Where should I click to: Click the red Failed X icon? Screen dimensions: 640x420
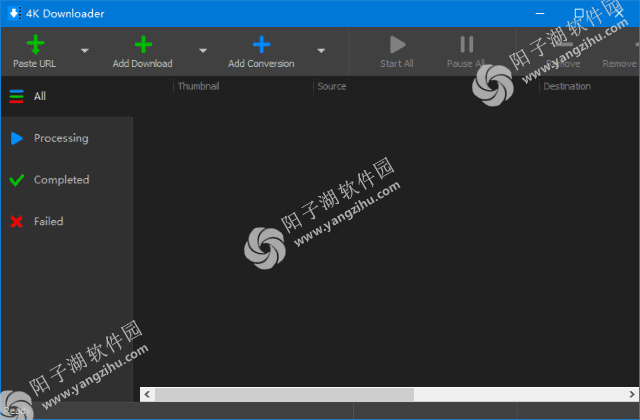pos(16,222)
